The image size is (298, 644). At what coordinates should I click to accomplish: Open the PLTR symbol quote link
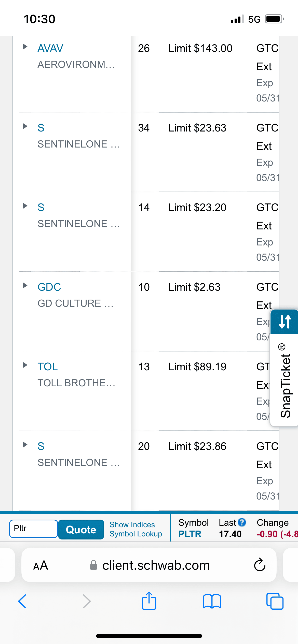(x=190, y=534)
